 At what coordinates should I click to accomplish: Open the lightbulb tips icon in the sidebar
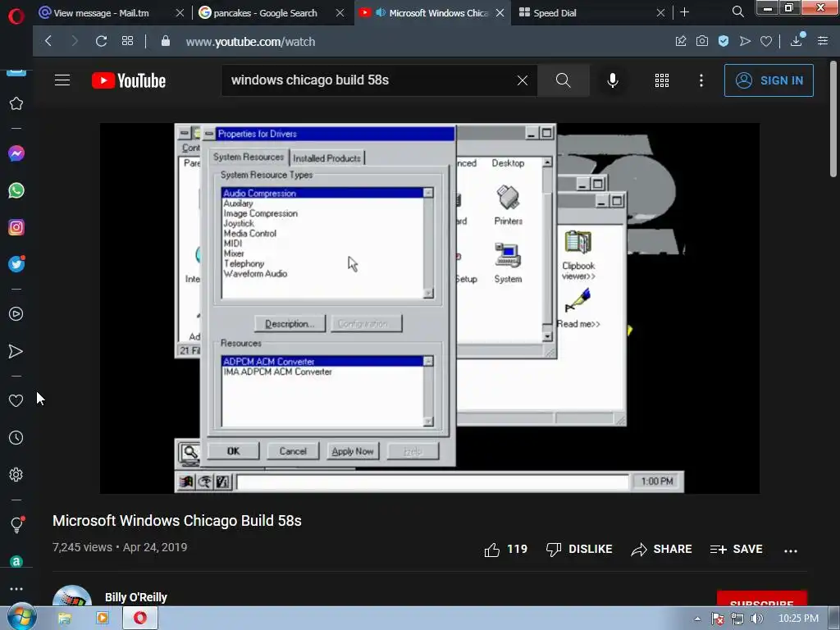pos(16,524)
